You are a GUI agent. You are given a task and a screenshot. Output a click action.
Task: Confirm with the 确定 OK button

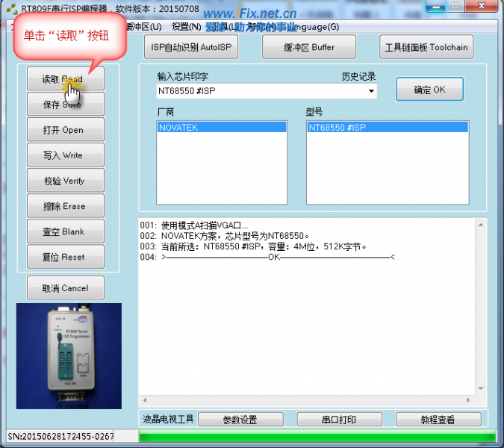point(429,90)
